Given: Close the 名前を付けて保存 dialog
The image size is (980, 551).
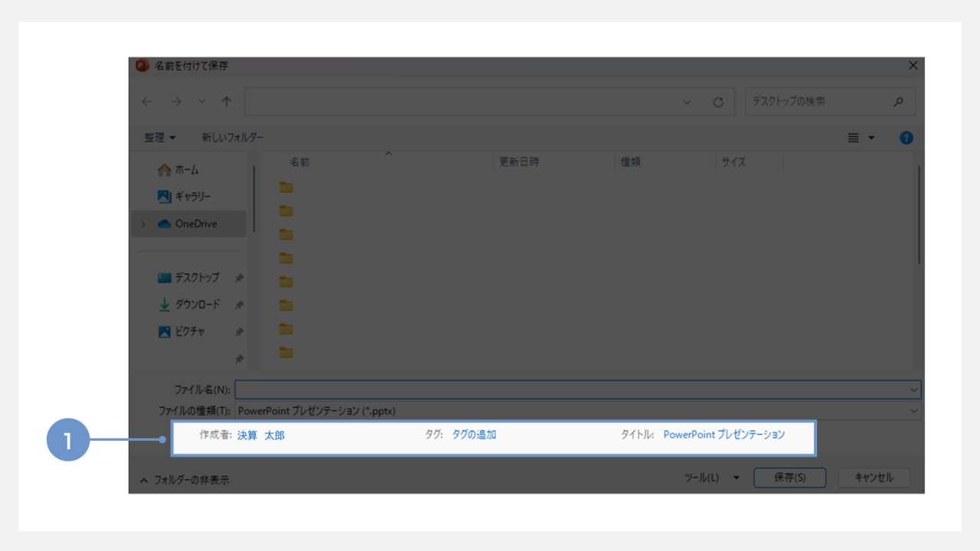Looking at the screenshot, I should (x=913, y=66).
